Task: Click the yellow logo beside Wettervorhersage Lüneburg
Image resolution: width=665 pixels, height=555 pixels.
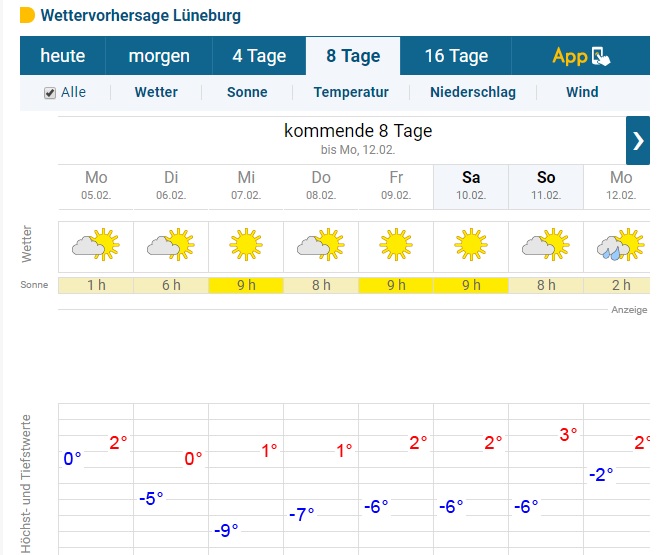Action: [x=28, y=15]
